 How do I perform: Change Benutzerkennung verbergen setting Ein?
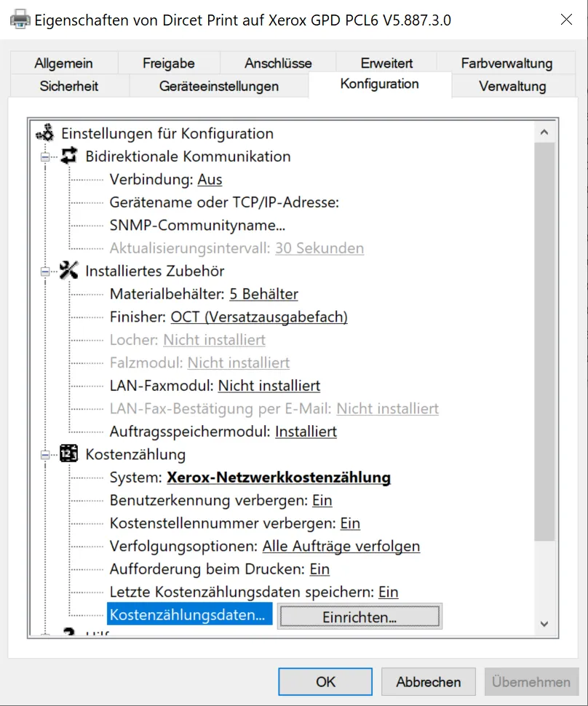point(322,501)
